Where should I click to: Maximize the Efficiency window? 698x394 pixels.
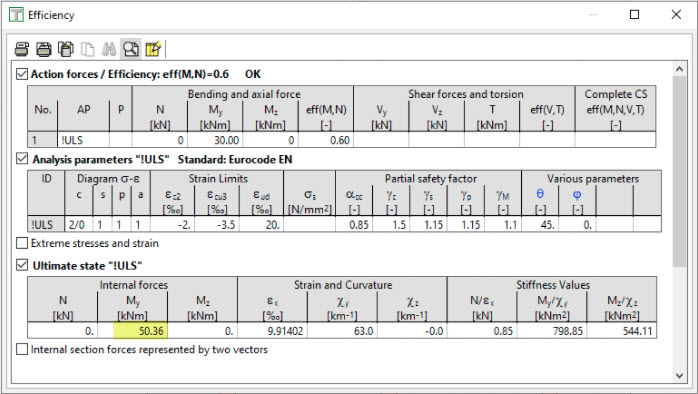[x=634, y=15]
